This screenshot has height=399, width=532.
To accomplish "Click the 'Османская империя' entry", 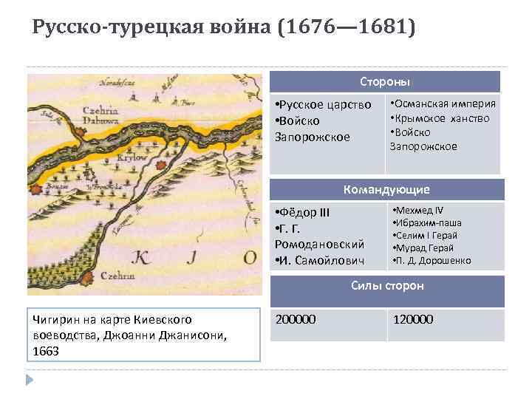I will 443,104.
